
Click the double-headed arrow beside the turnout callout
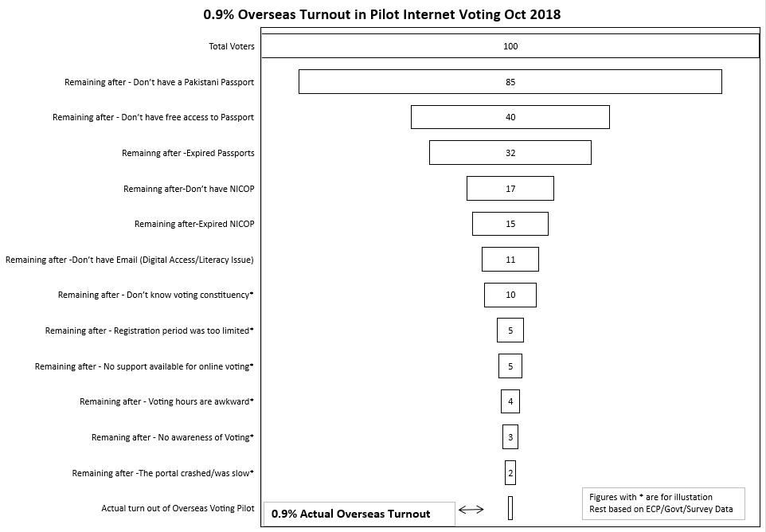471,510
